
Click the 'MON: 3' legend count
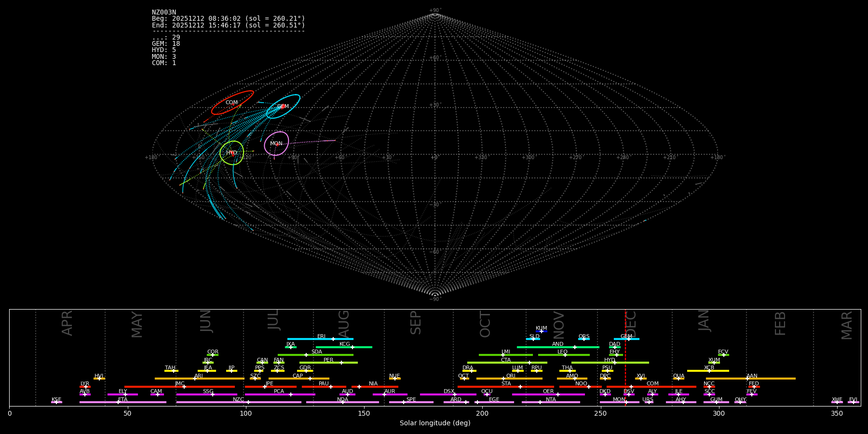click(x=164, y=56)
